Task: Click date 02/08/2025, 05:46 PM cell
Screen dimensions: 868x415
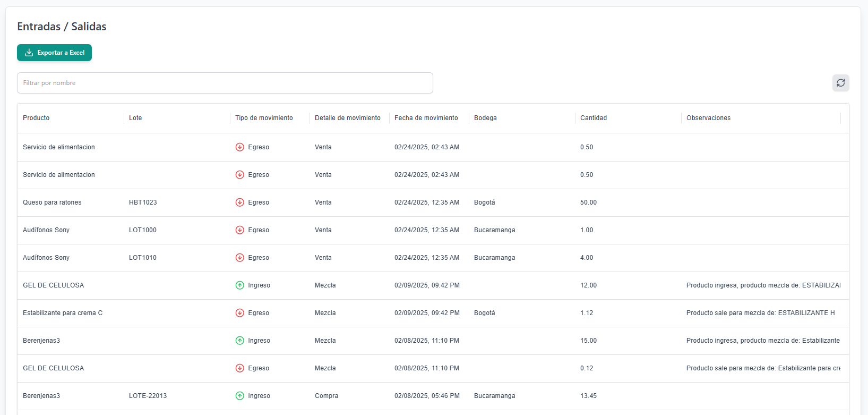Action: pyautogui.click(x=427, y=396)
